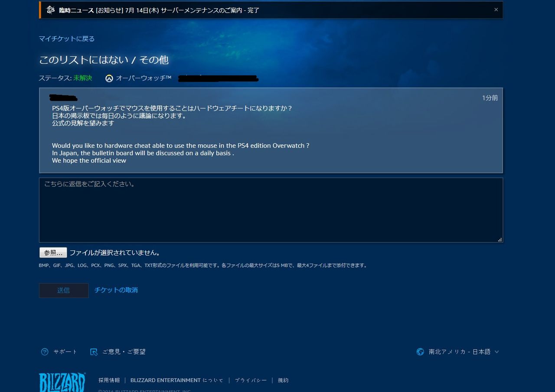
Task: Open the 規約 link
Action: tap(283, 380)
